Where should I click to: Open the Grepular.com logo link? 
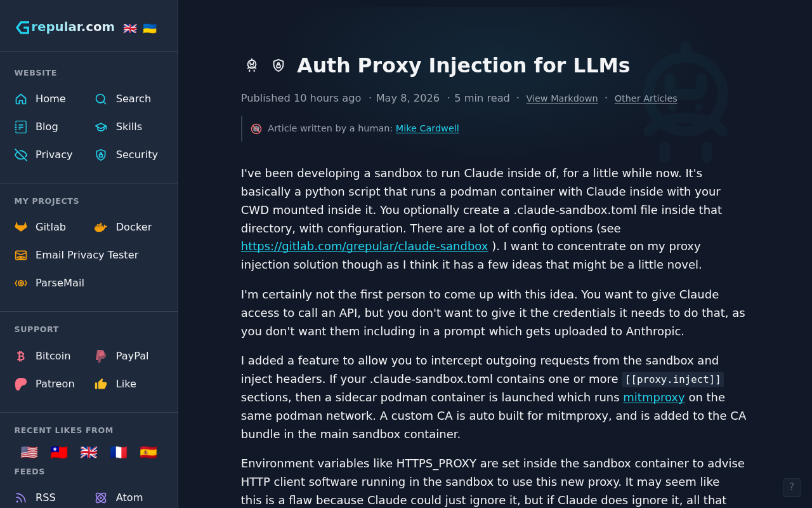coord(65,27)
